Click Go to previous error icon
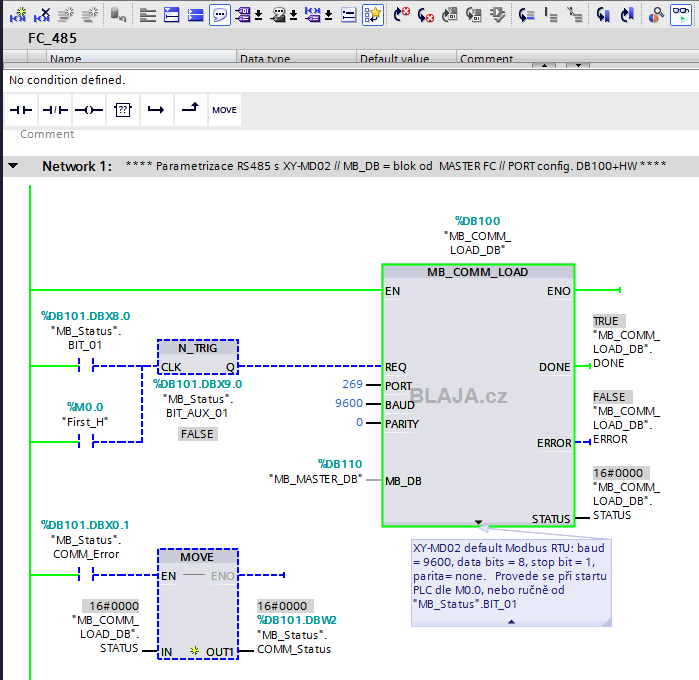Viewport: 699px width, 680px height. 425,15
